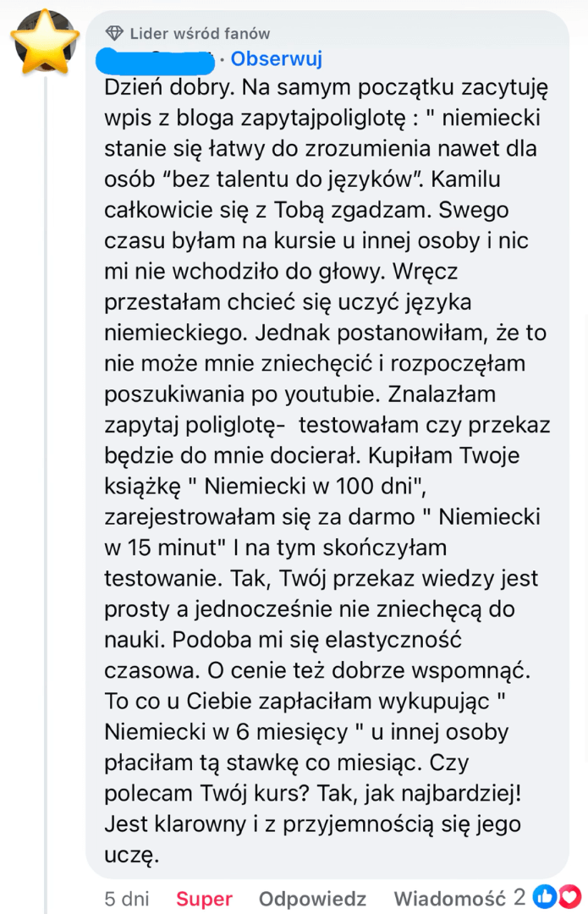The image size is (588, 914).
Task: Open the blurred commenter name profile
Action: click(157, 59)
